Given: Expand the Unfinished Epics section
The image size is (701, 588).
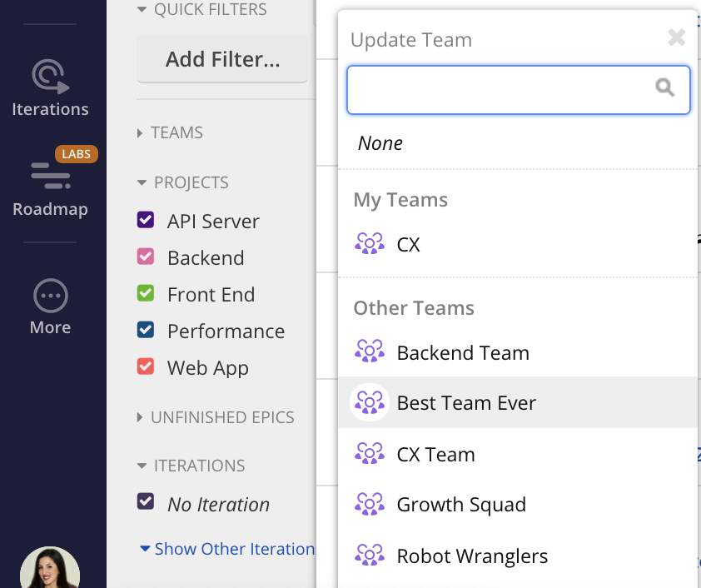Looking at the screenshot, I should click(140, 417).
